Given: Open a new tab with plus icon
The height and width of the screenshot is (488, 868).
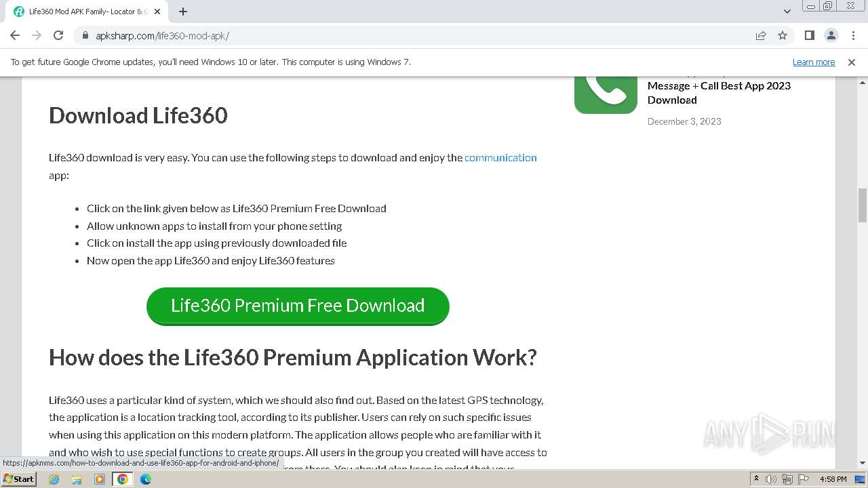Looking at the screenshot, I should (x=183, y=12).
